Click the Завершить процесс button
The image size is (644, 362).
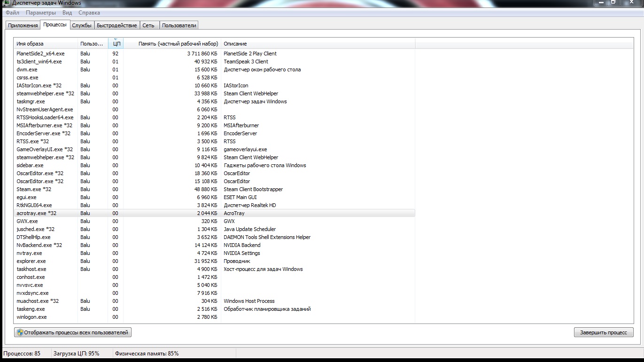pos(604,332)
